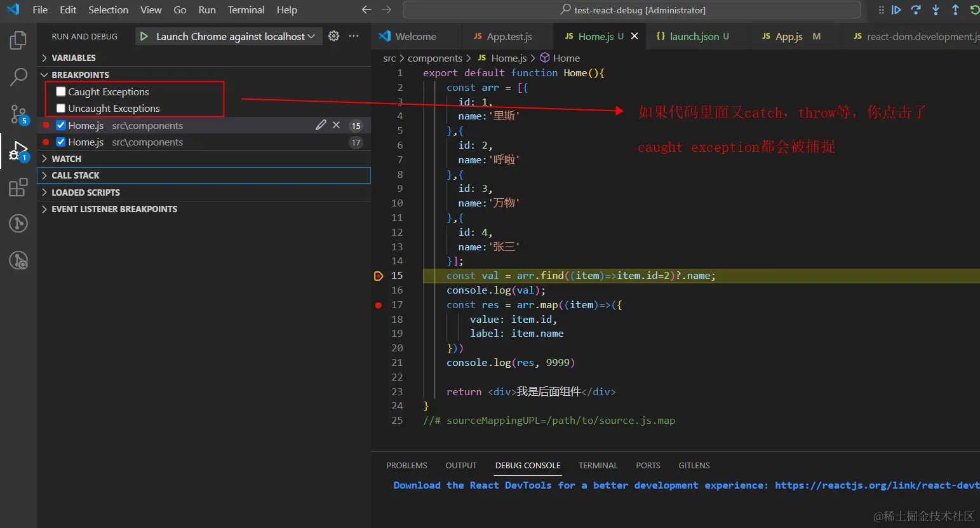Edit condition with pencil icon on breakpoint
The width and height of the screenshot is (980, 528).
(x=321, y=125)
